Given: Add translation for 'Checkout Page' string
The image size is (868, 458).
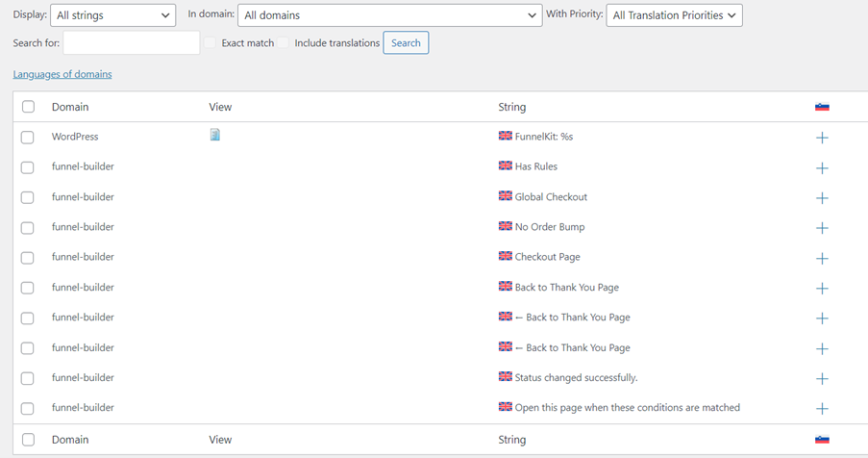Looking at the screenshot, I should (822, 258).
